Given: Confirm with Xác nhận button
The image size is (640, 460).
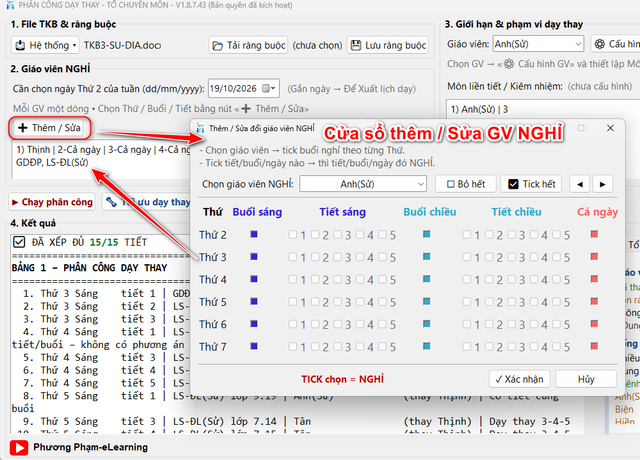Looking at the screenshot, I should pyautogui.click(x=519, y=379).
